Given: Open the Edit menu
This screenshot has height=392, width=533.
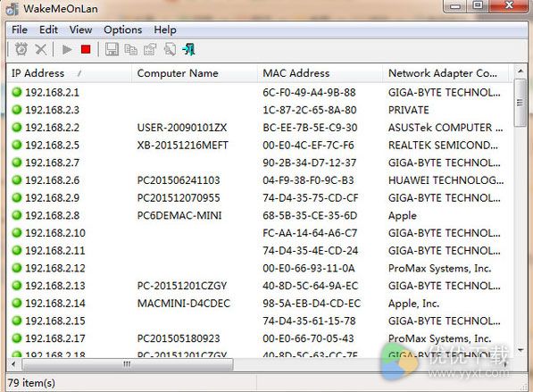Looking at the screenshot, I should point(48,30).
